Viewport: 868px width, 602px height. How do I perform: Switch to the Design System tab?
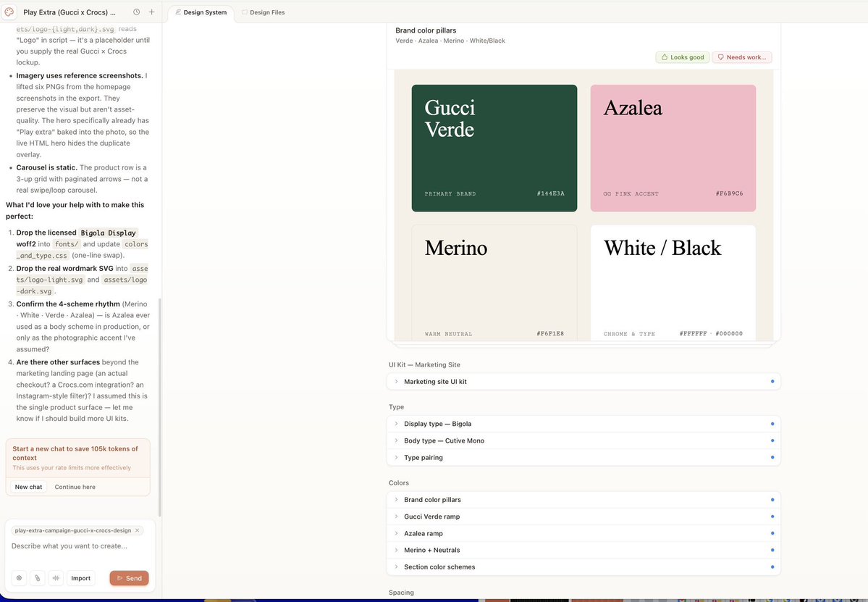[201, 12]
